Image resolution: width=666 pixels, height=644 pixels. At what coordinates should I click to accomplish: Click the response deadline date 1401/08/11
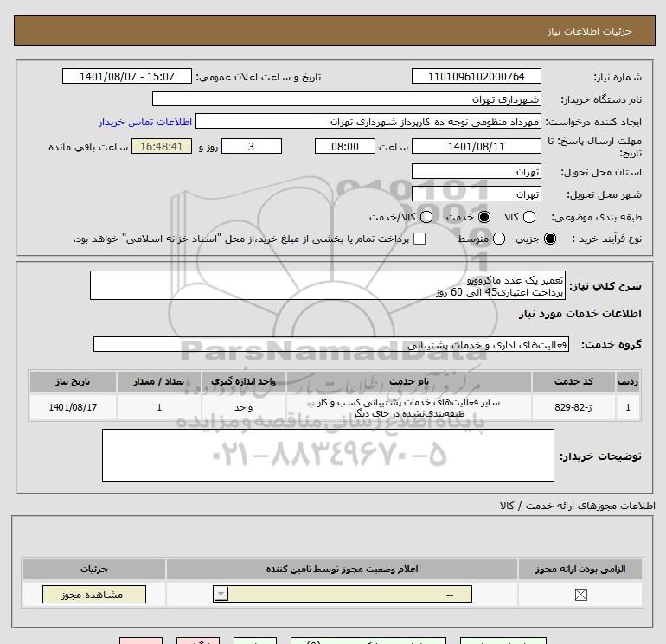click(476, 146)
